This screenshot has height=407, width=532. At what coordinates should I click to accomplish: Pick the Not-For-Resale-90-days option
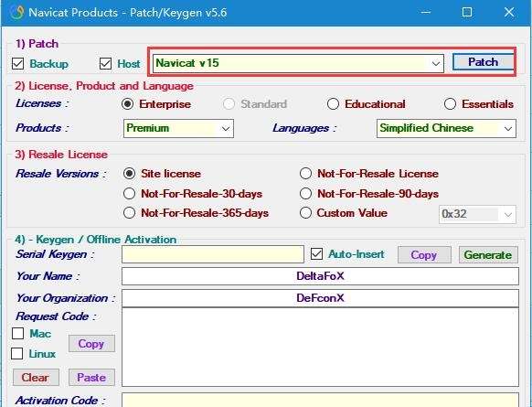click(x=305, y=194)
